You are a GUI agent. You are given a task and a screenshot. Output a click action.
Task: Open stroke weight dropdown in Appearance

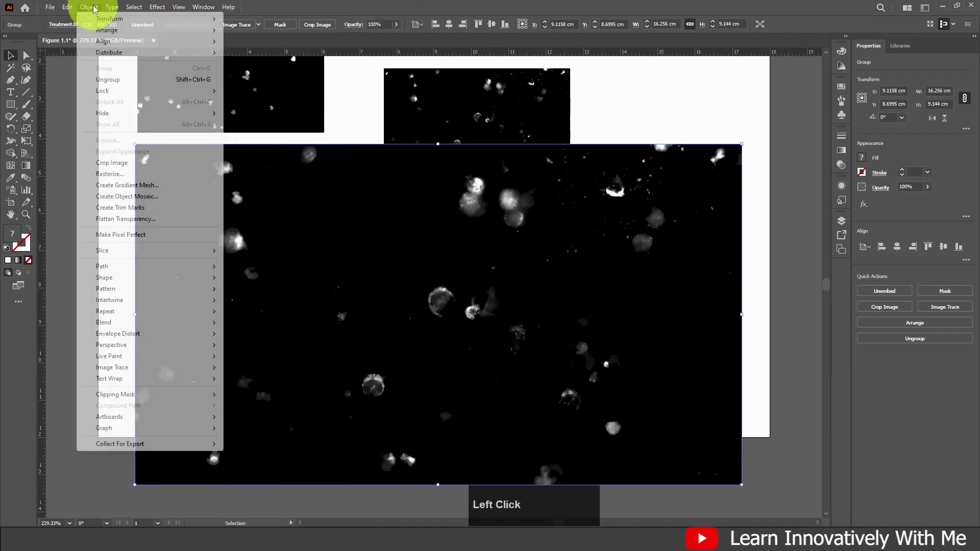(927, 172)
